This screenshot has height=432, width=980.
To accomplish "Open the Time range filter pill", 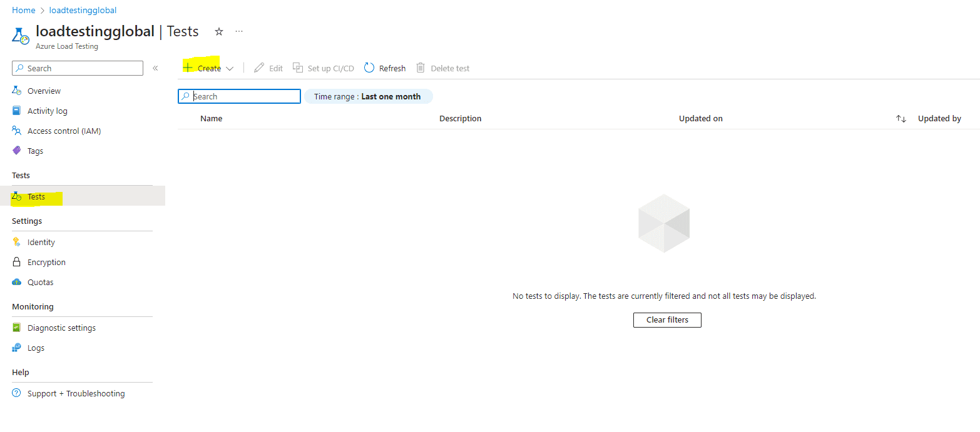I will 369,96.
